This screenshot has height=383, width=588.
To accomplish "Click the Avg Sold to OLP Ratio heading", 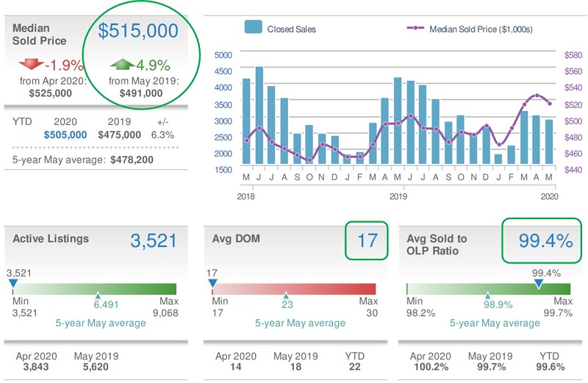I will click(x=440, y=245).
